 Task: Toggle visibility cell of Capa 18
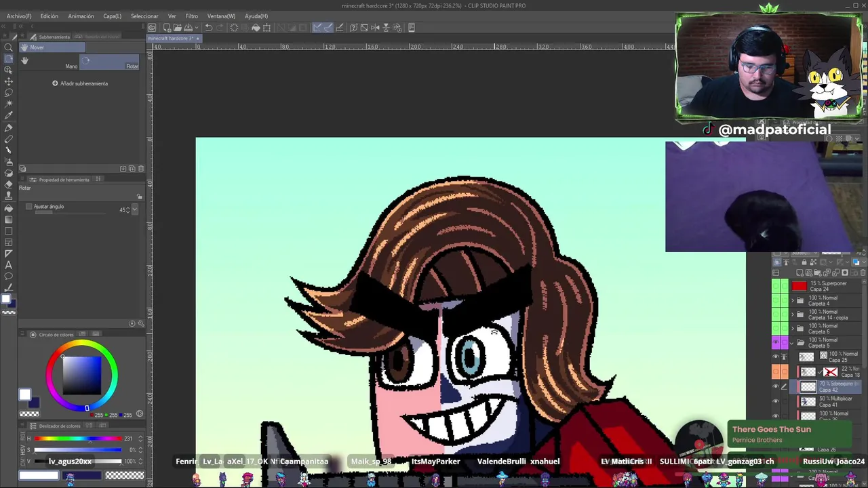click(776, 371)
